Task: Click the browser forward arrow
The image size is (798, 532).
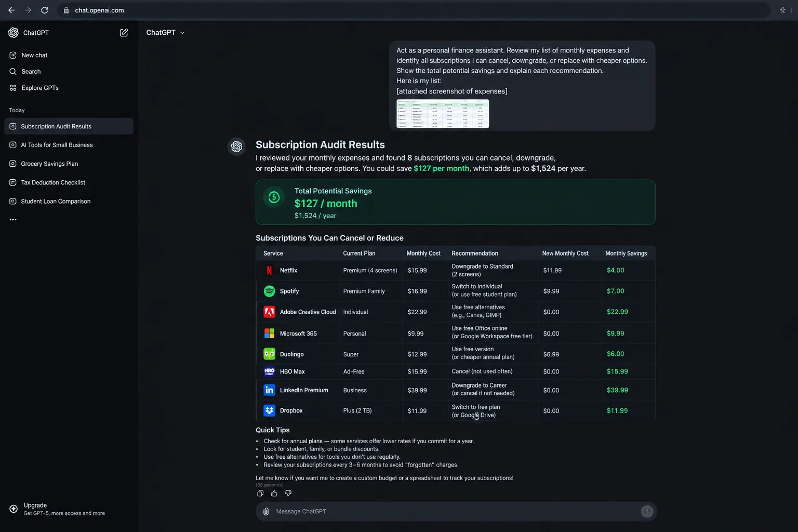Action: click(x=28, y=10)
